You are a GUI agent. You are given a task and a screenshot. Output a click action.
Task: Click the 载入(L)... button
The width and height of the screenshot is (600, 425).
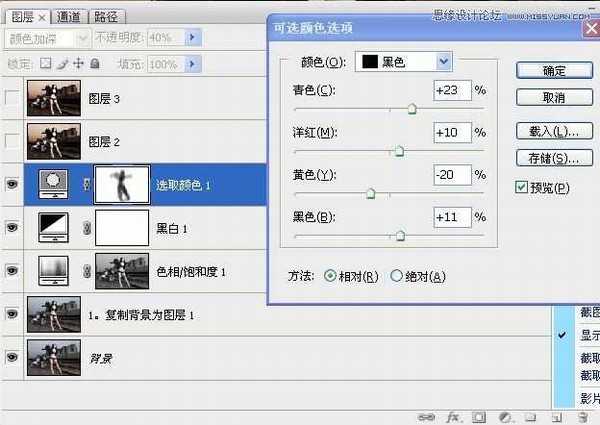click(x=554, y=131)
